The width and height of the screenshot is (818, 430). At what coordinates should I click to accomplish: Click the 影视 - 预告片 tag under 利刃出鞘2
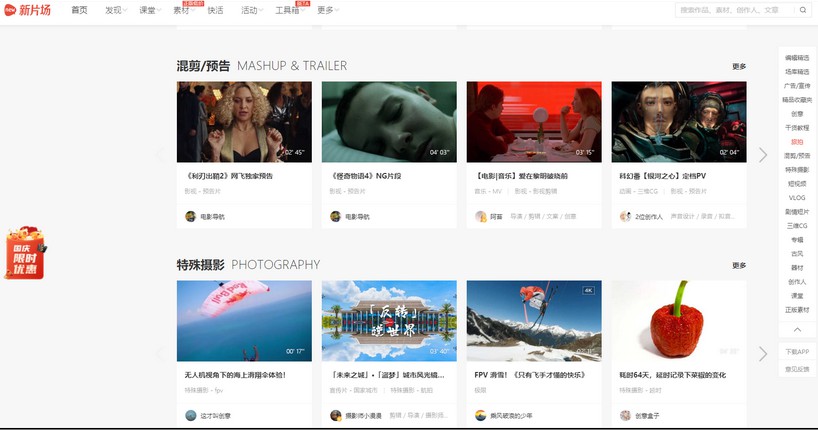pos(203,192)
